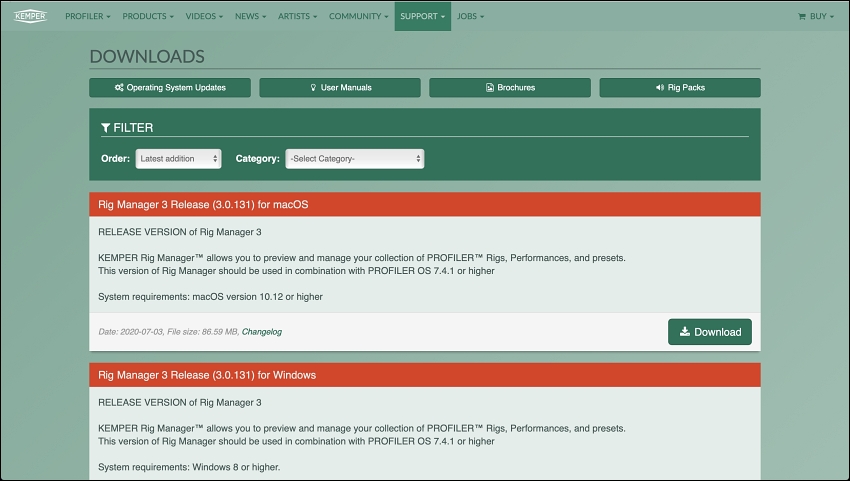
Task: Open the User Manuals section
Action: coord(340,87)
